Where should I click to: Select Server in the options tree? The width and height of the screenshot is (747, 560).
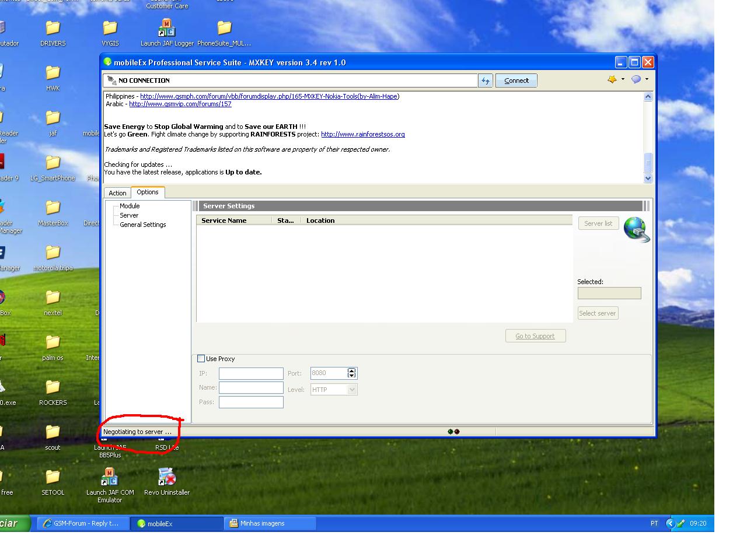pos(129,215)
